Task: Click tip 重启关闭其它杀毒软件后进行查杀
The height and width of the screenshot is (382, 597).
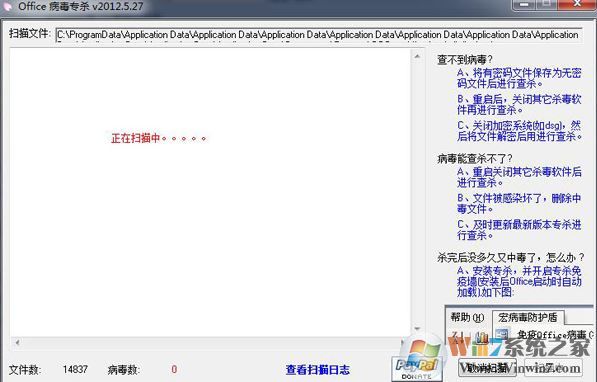Action: point(519,177)
